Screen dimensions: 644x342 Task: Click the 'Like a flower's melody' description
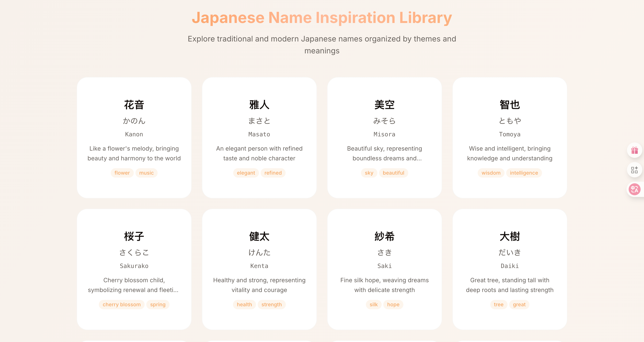[x=134, y=153]
